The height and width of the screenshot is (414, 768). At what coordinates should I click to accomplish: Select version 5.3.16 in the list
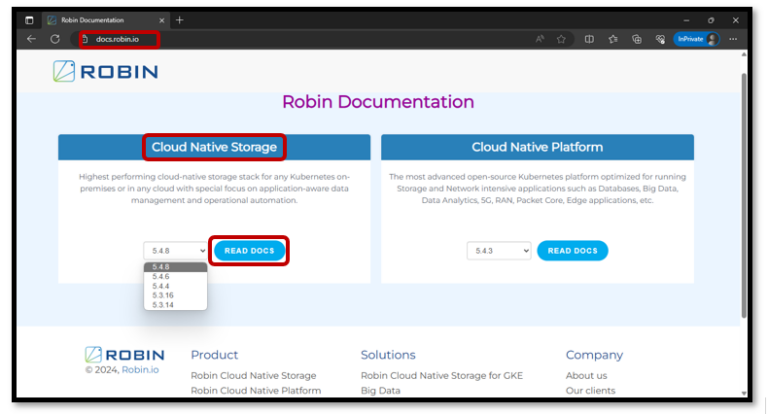[175, 295]
